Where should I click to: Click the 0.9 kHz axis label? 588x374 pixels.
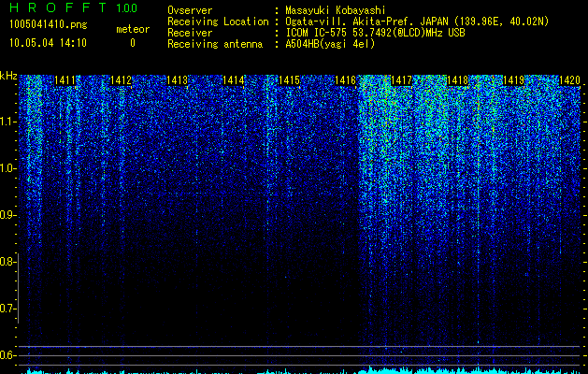click(8, 215)
